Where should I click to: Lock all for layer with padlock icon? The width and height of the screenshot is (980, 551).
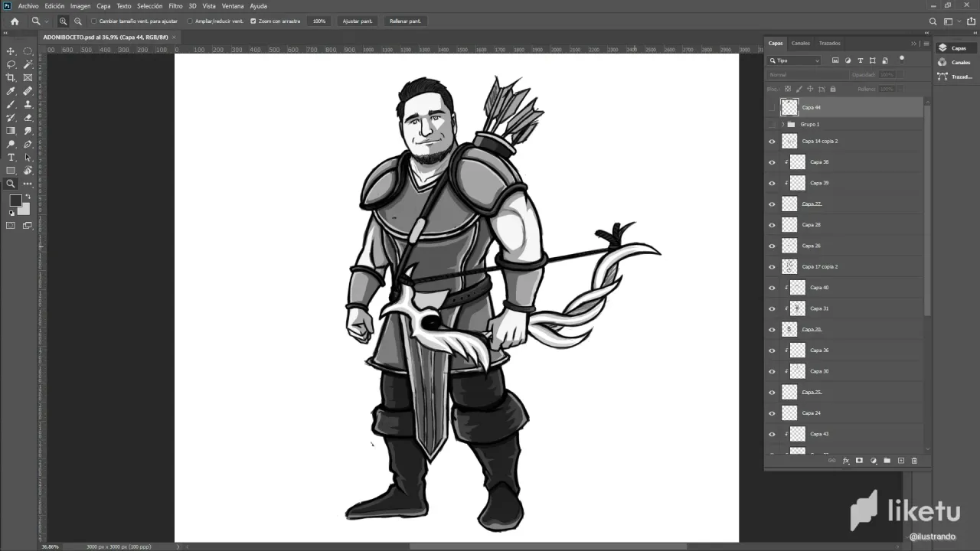point(834,89)
